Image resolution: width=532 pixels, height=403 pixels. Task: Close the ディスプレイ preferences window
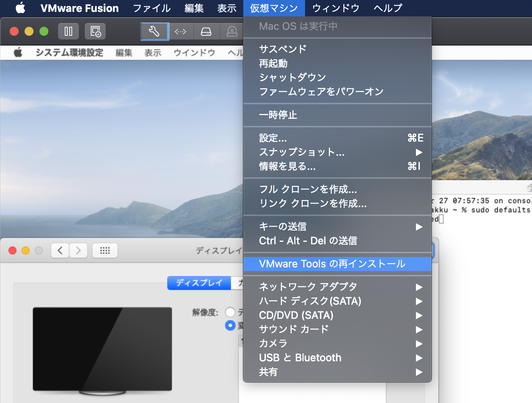click(13, 251)
